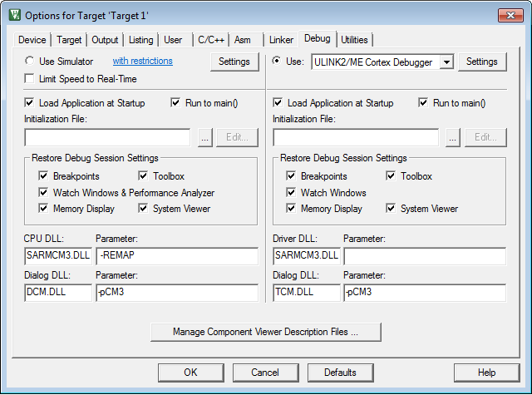Enable Limit Speed to Real-Time

coord(30,79)
